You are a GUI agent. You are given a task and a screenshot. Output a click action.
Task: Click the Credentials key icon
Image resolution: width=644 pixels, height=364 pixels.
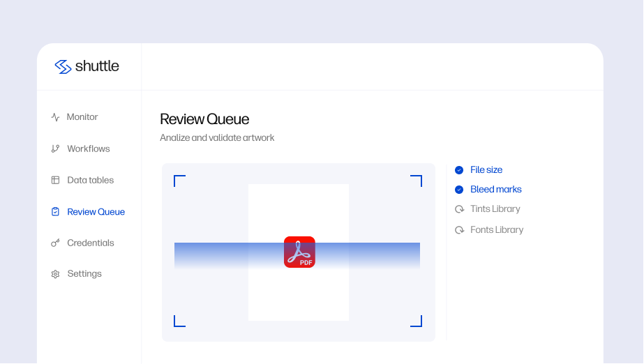(x=55, y=243)
